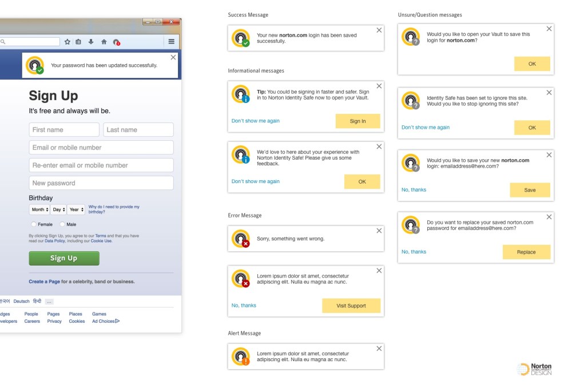This screenshot has width=572, height=392.
Task: Close the 'Sorry, something went wrong' message
Action: 379,231
